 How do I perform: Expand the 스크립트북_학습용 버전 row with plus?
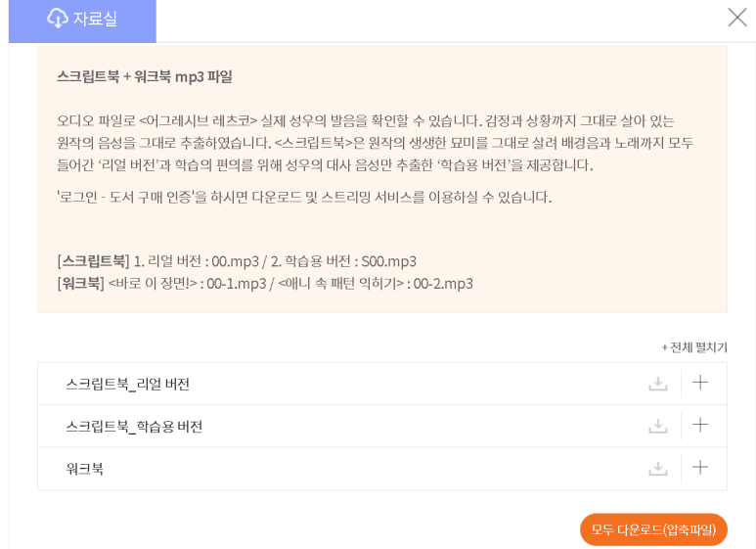coord(700,425)
